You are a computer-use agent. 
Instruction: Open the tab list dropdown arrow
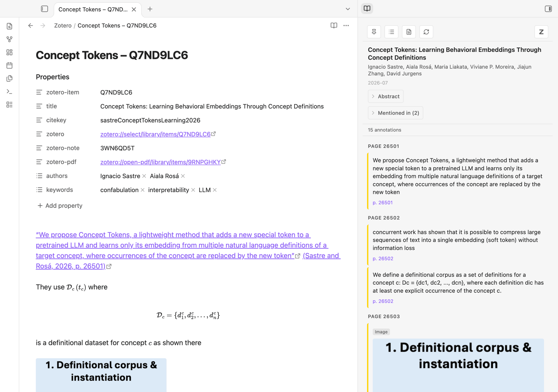coord(348,9)
